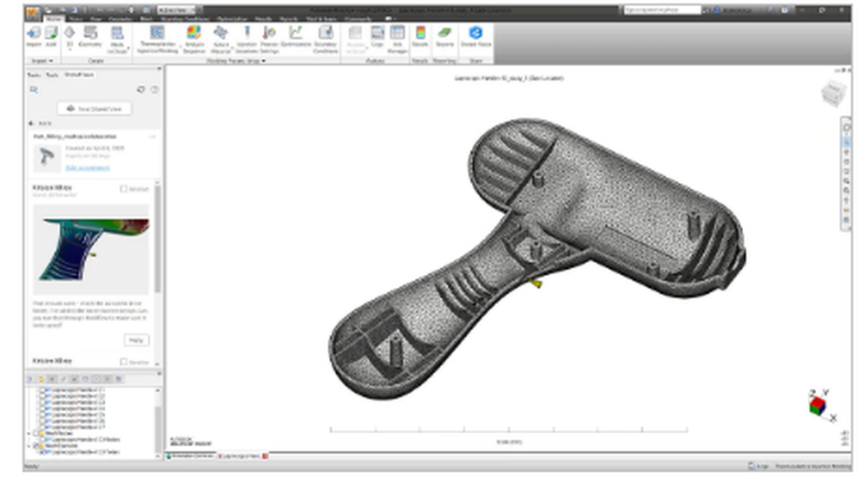
Task: Click the help icon in the Shared Views panel
Action: pos(155,89)
